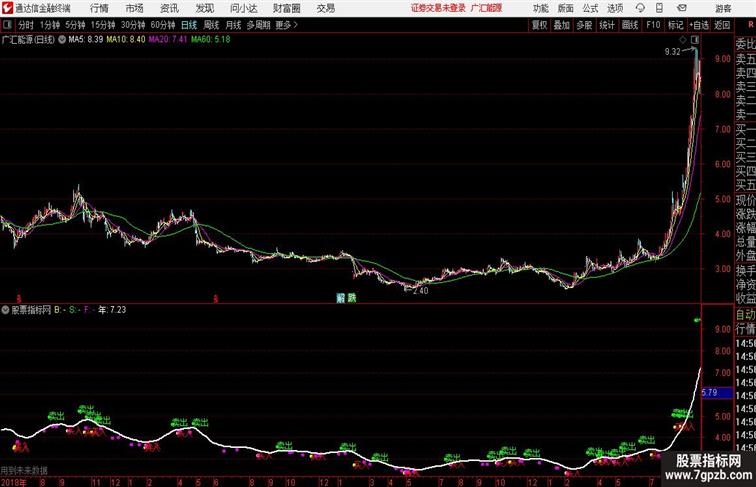Click the MA20: 7.41 indicator label

(168, 40)
